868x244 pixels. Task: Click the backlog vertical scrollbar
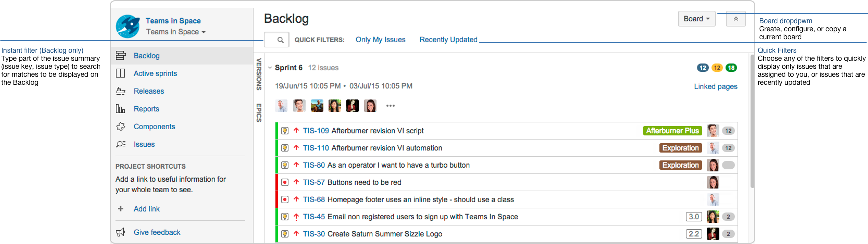pyautogui.click(x=752, y=120)
